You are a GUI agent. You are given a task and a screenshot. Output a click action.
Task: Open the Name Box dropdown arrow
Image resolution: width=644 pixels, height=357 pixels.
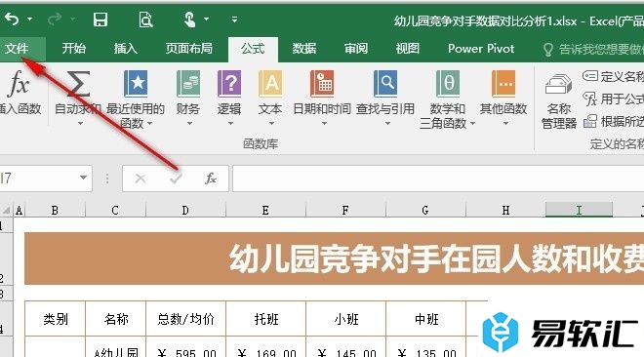pos(83,178)
